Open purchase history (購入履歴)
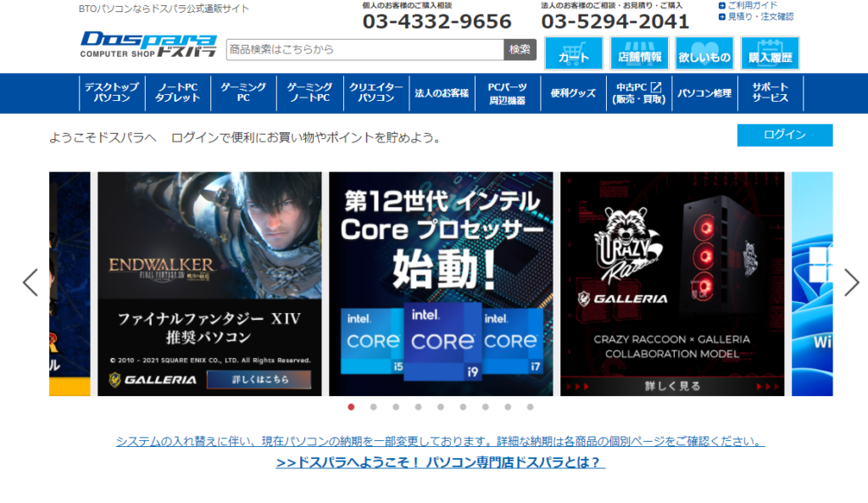 [x=770, y=53]
